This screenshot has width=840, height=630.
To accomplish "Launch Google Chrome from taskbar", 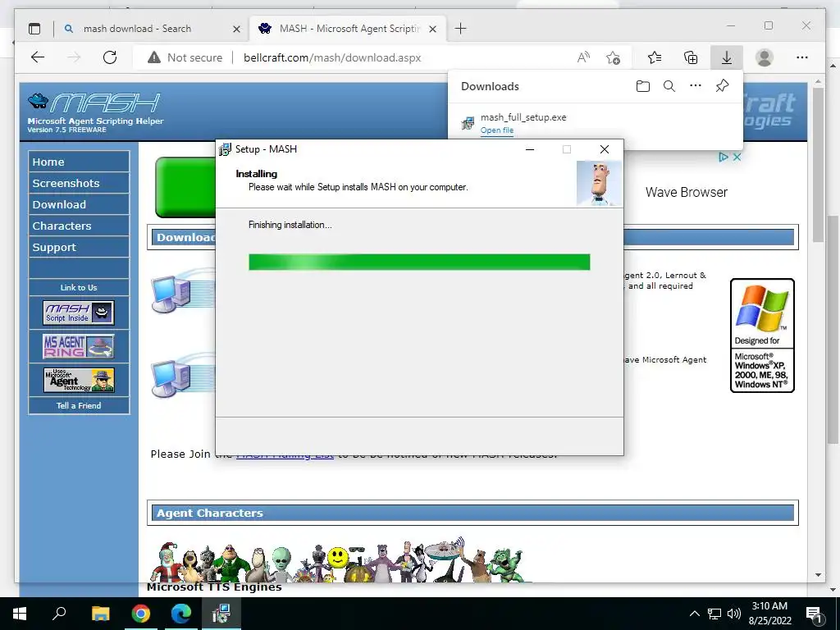I will (141, 614).
